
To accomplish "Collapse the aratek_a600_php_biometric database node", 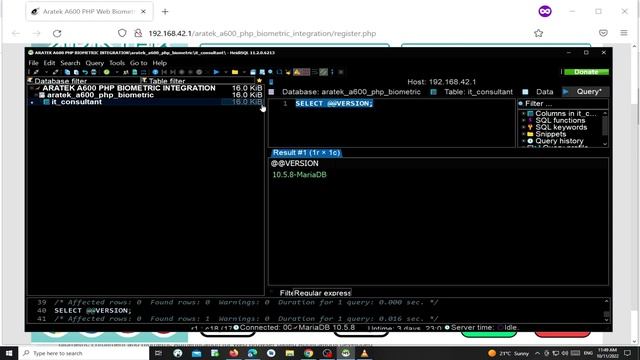I will (x=36, y=95).
